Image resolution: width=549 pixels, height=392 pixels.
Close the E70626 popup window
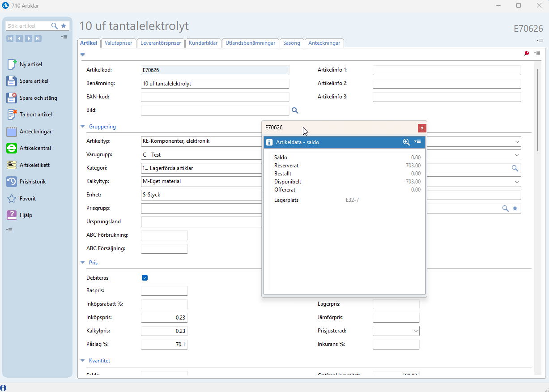pos(421,128)
